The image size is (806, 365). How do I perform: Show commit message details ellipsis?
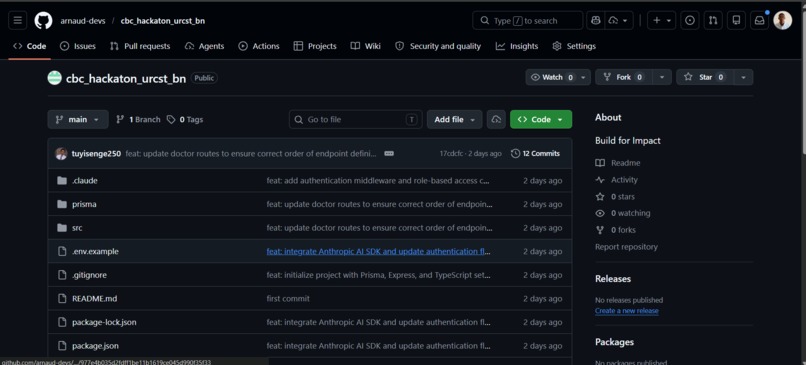click(389, 153)
